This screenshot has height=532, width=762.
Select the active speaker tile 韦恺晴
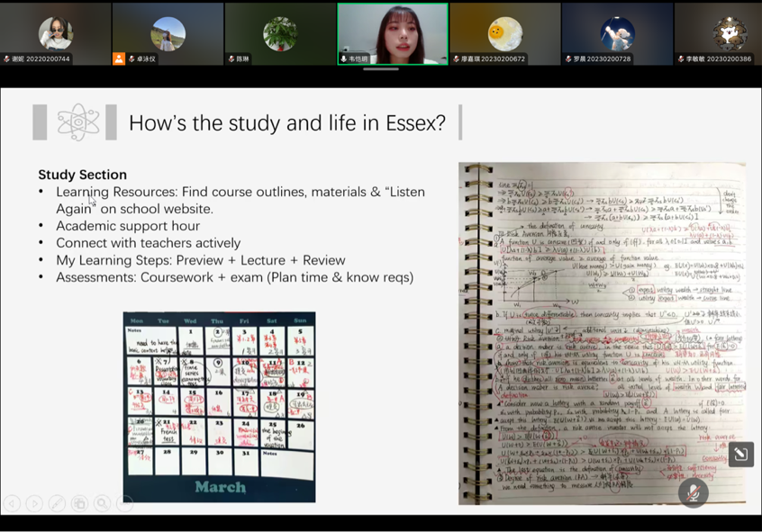(x=392, y=33)
